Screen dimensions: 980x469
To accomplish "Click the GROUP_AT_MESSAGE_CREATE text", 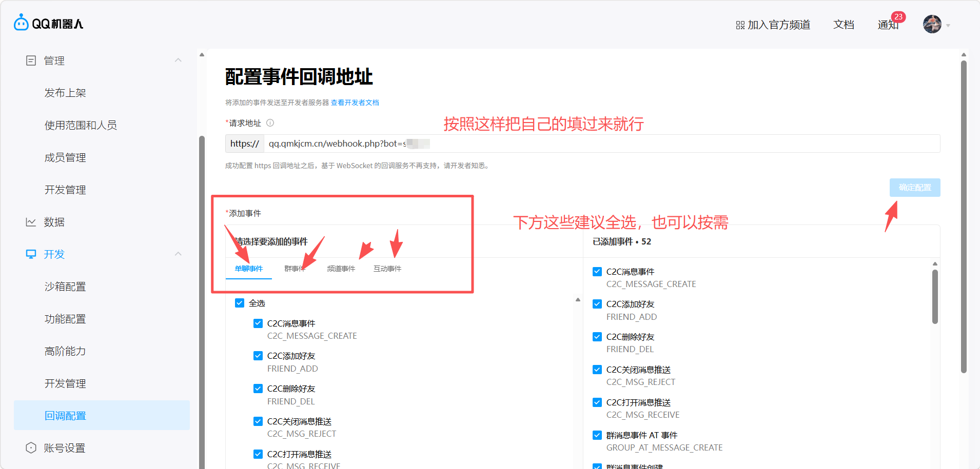I will tap(664, 447).
